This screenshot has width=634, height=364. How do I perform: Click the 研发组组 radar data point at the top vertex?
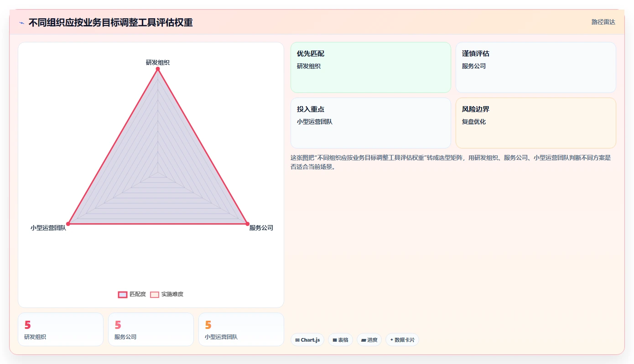[x=158, y=69]
